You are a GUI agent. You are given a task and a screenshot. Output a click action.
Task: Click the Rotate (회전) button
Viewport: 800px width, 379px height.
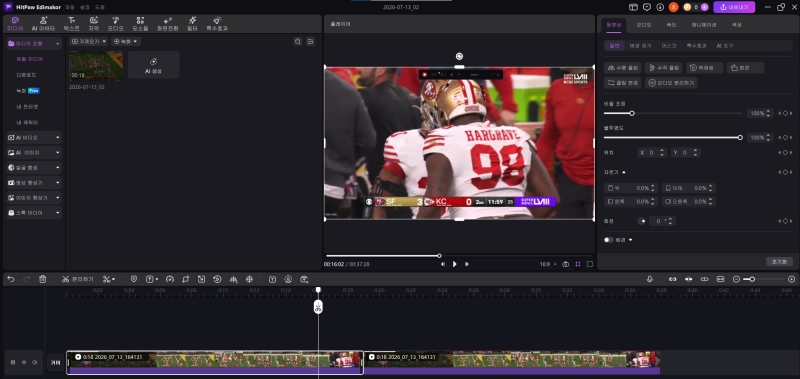[x=745, y=67]
